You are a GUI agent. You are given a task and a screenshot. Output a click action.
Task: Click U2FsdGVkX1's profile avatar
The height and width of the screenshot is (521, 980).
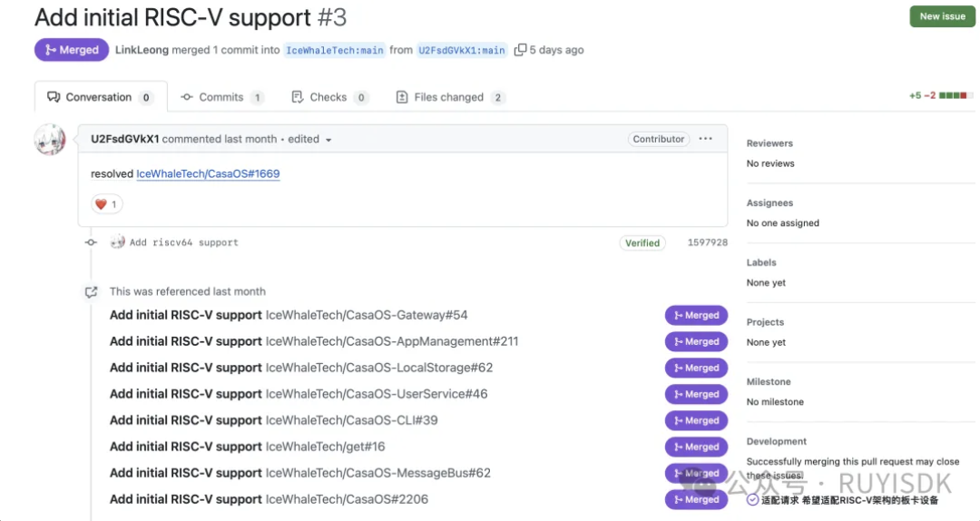[50, 140]
